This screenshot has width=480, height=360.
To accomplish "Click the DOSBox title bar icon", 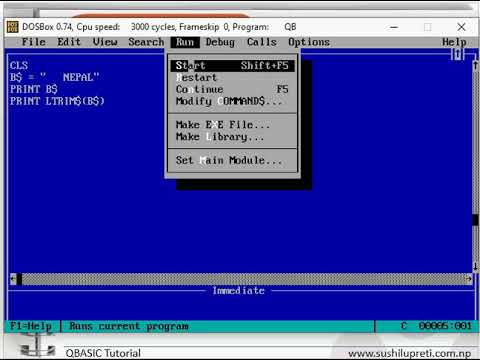I will pyautogui.click(x=12, y=27).
